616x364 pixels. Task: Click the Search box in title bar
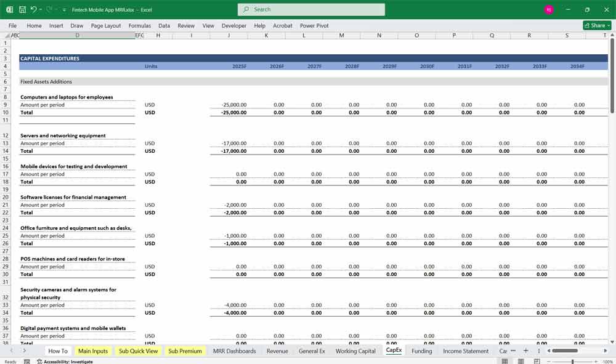point(311,10)
